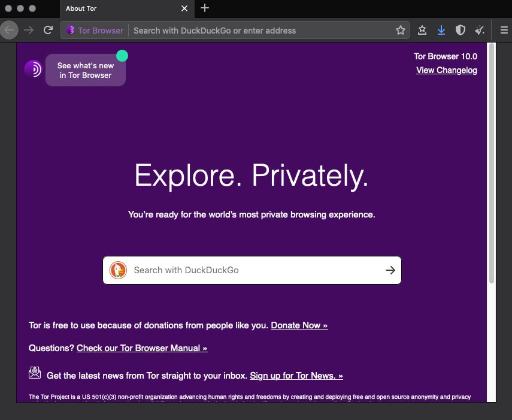Click the newsletter envelope icon
The height and width of the screenshot is (420, 512).
coord(35,373)
